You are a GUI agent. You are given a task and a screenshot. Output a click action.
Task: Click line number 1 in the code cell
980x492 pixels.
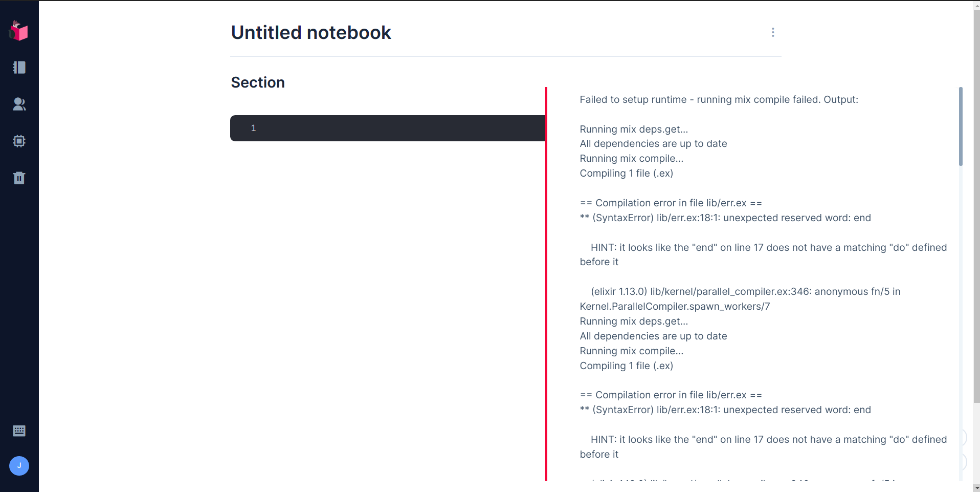coord(253,128)
